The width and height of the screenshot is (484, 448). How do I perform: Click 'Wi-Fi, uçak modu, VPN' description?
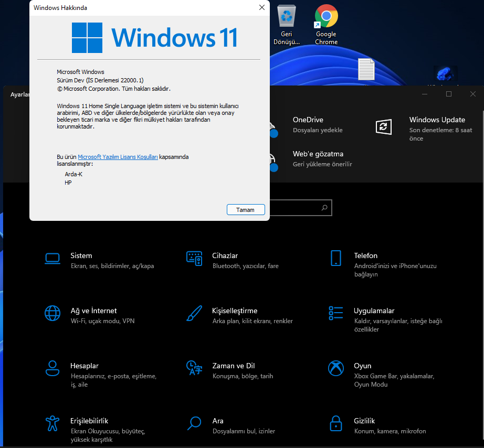click(102, 321)
